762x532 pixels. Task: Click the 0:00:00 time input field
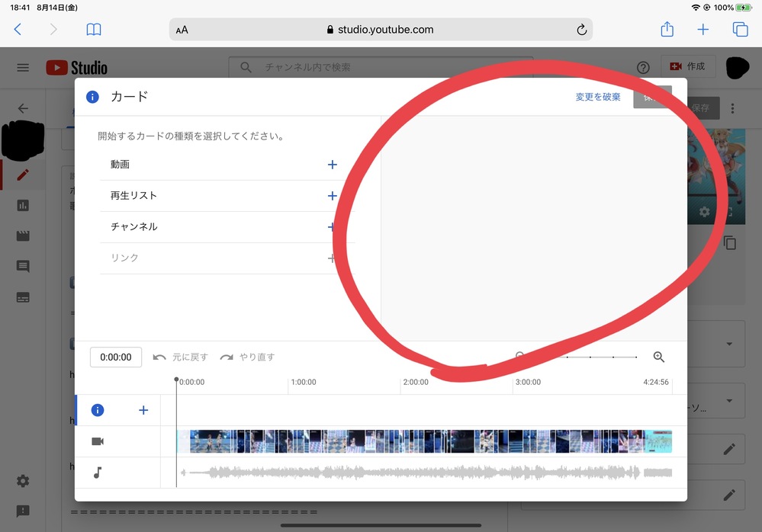coord(116,357)
